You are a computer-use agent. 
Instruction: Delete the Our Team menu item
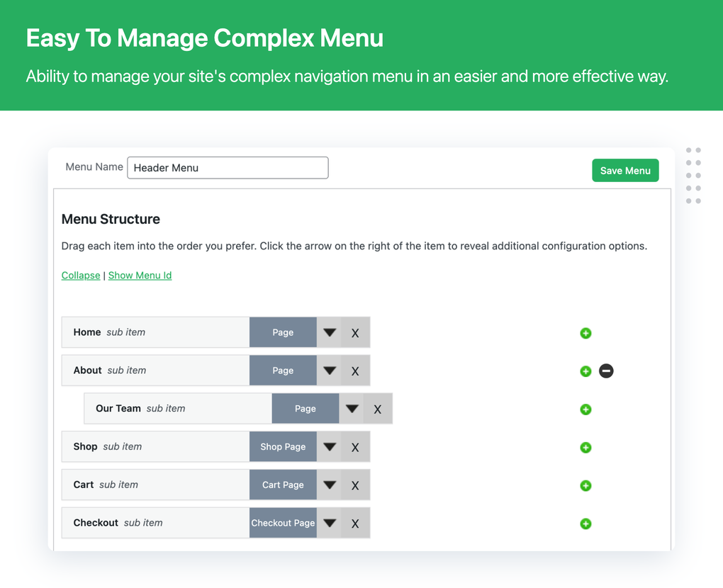pos(378,409)
